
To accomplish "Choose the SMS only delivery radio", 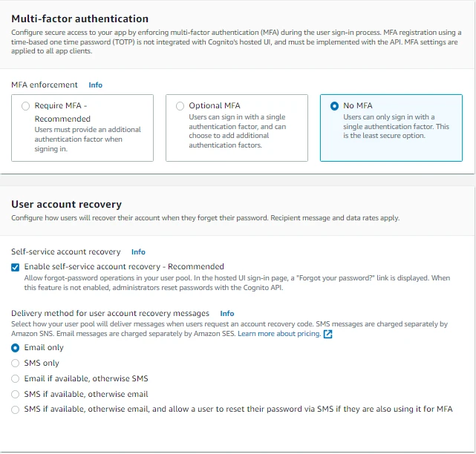I will click(x=16, y=363).
